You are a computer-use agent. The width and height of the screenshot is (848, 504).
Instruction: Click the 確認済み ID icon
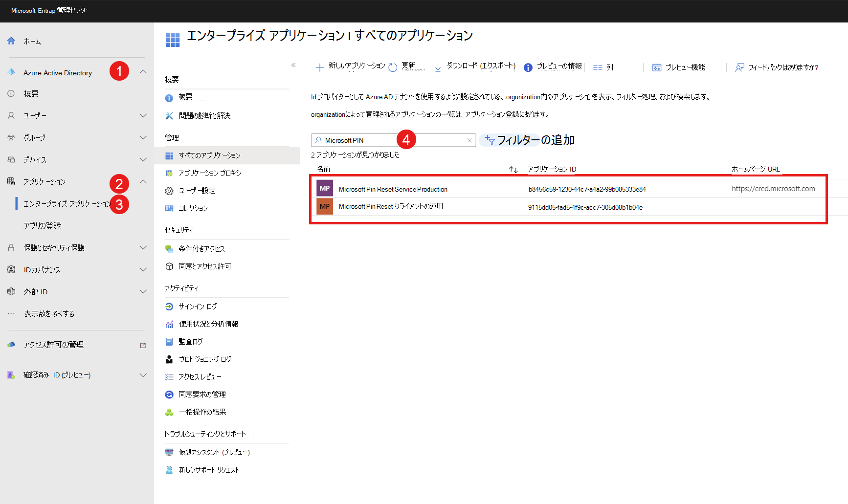click(11, 375)
